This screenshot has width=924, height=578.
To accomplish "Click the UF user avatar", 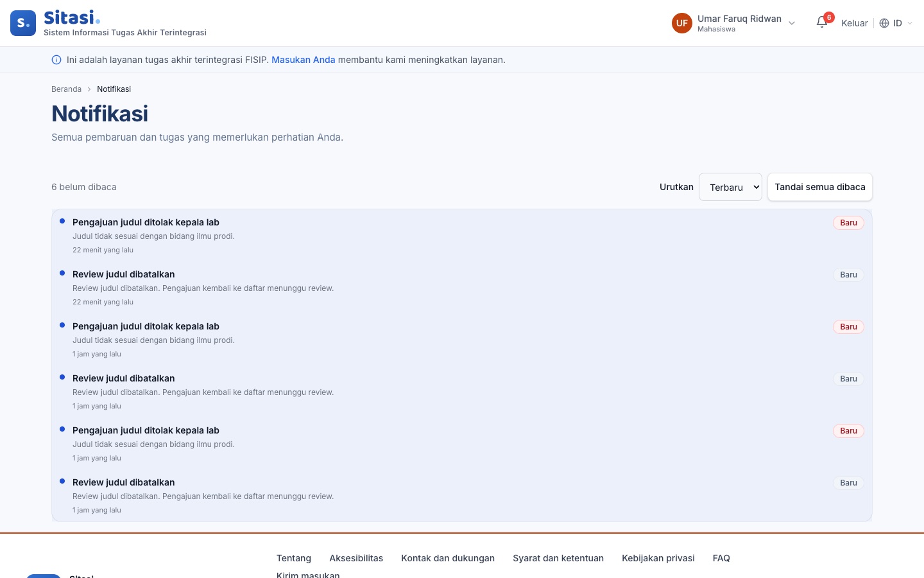I will point(682,23).
